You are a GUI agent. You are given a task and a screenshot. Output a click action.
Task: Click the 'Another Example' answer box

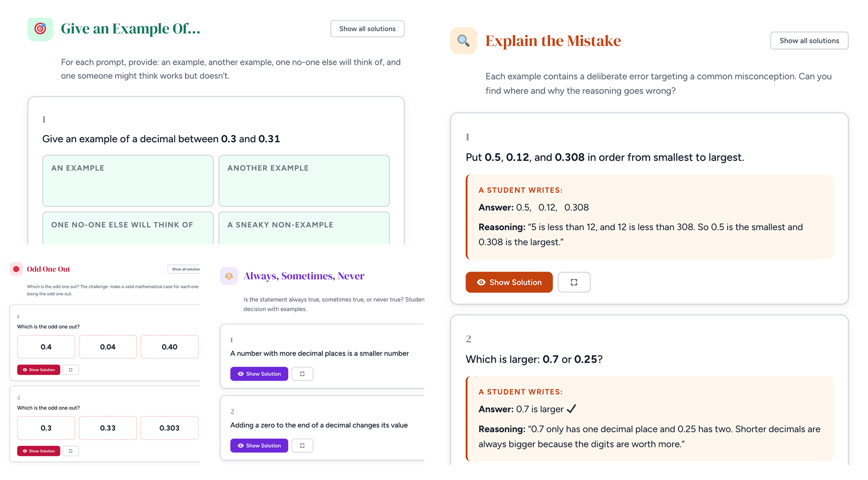(x=304, y=181)
